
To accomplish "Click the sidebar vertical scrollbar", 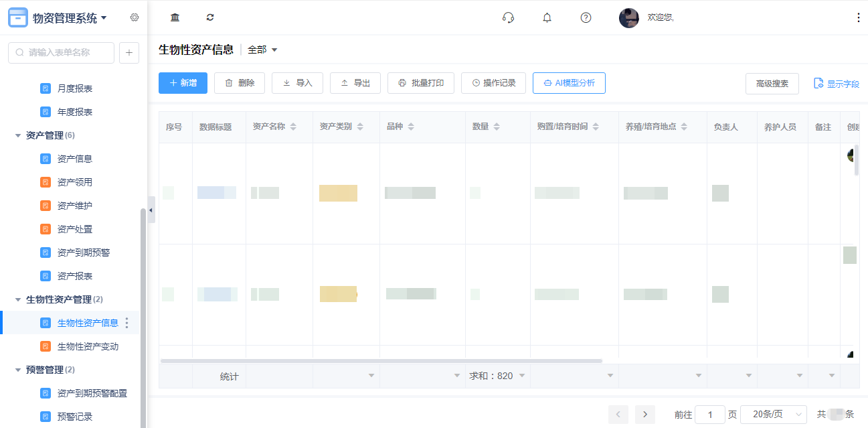I will (143, 318).
